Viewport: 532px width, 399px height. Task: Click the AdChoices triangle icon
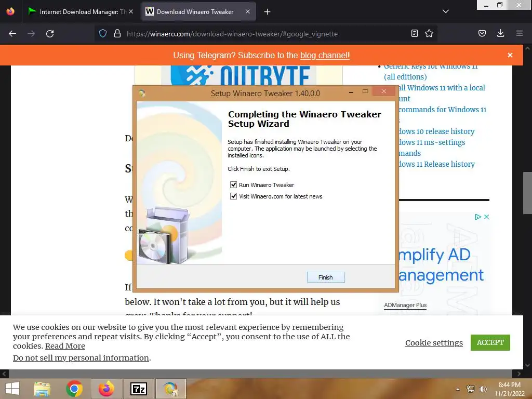pos(478,217)
